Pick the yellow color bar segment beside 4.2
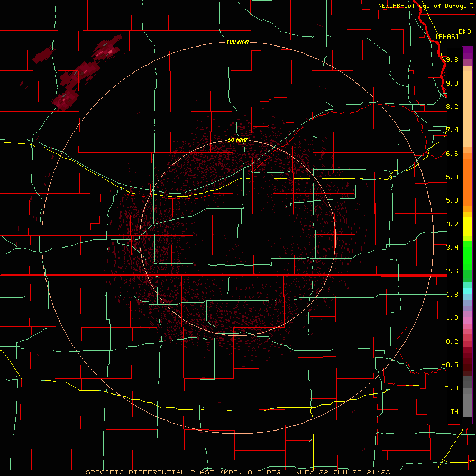The image size is (476, 476). (x=467, y=226)
